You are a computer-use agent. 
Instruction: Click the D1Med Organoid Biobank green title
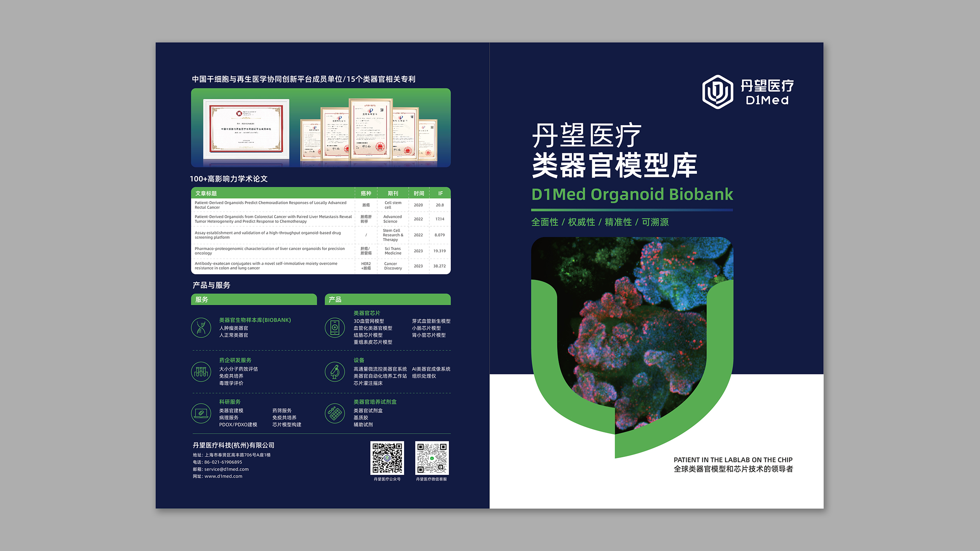coord(632,194)
